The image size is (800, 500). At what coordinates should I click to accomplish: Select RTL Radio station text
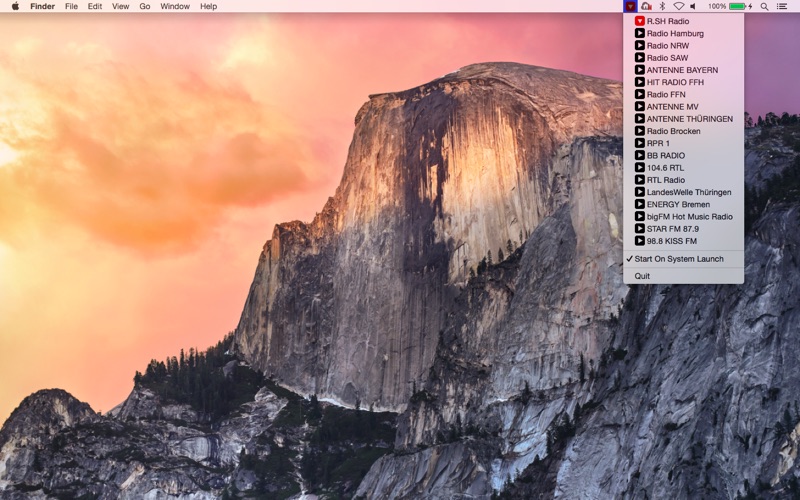[666, 180]
